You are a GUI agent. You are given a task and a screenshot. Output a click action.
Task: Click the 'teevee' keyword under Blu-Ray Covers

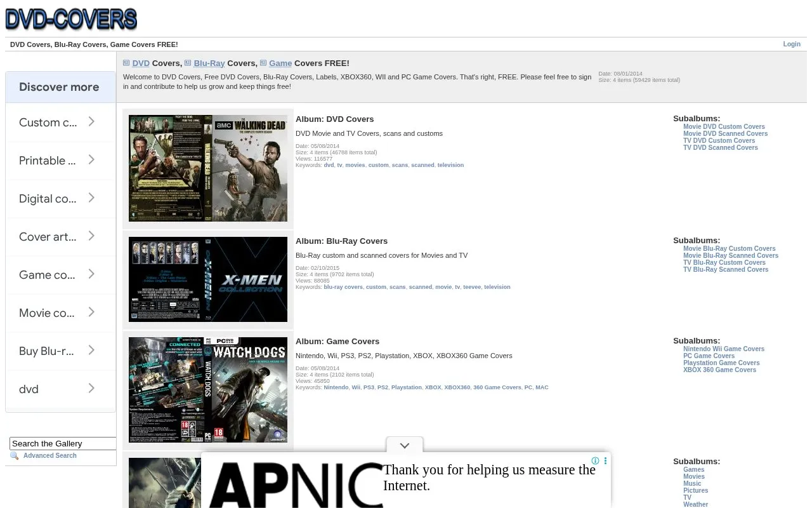[472, 287]
